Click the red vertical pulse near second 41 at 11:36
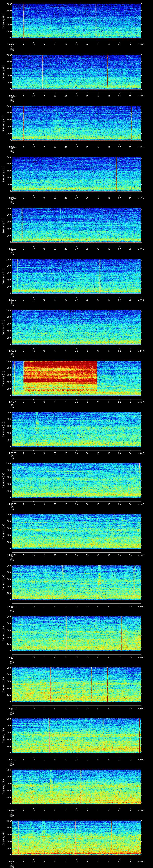Image resolution: width=153 pixels, height=868 pixels. coord(100,276)
